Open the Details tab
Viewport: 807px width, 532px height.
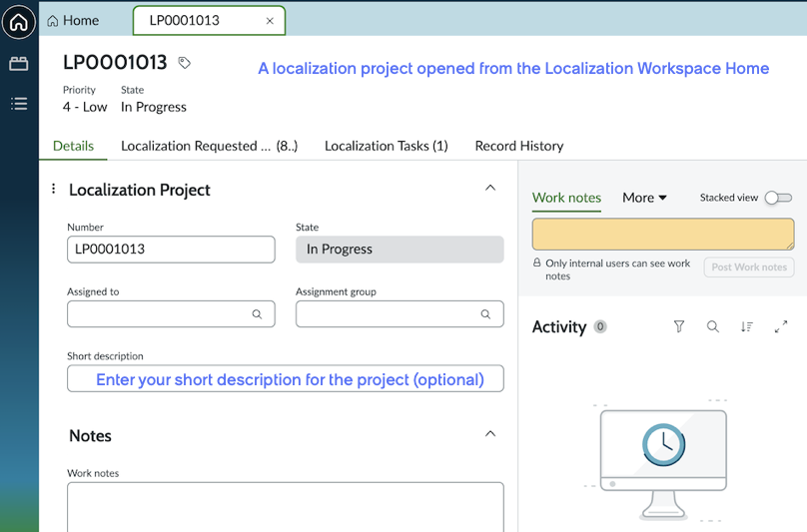73,146
